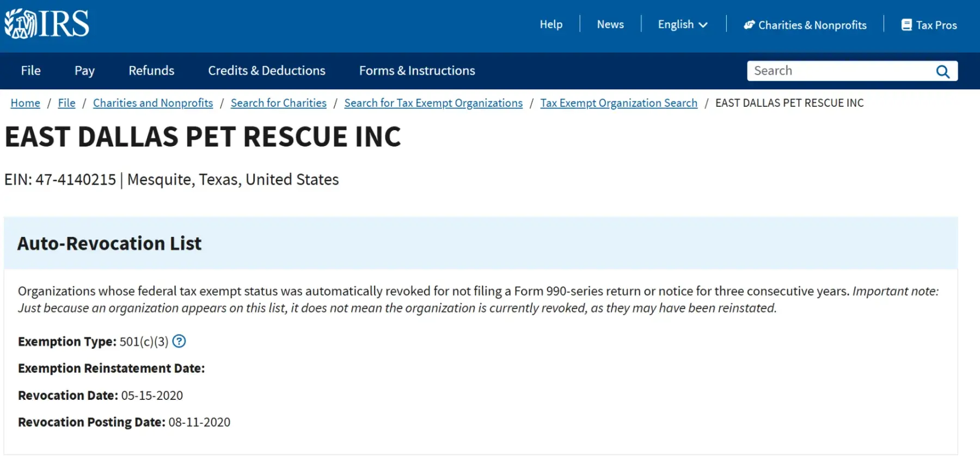The width and height of the screenshot is (980, 456).
Task: Click the Tax Pros document icon
Action: 906,25
